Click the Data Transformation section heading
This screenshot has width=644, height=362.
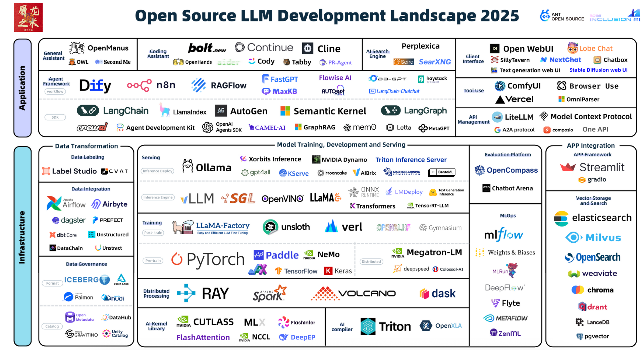tap(87, 146)
